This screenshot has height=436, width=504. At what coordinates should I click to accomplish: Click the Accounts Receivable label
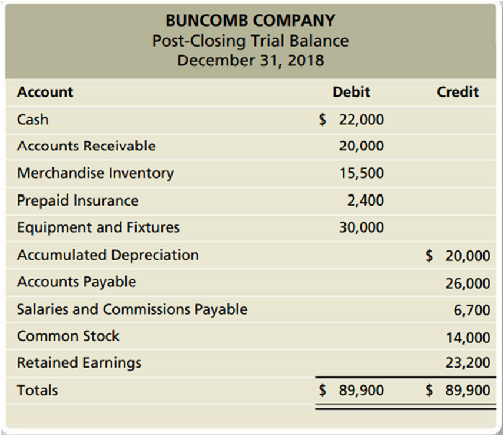pyautogui.click(x=87, y=146)
